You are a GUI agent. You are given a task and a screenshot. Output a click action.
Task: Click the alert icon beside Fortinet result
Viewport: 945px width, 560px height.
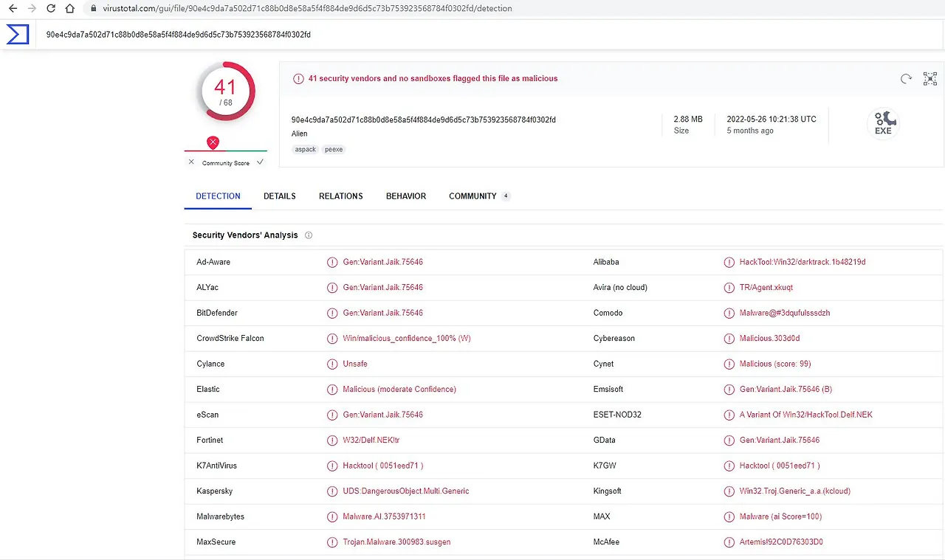[x=332, y=440]
